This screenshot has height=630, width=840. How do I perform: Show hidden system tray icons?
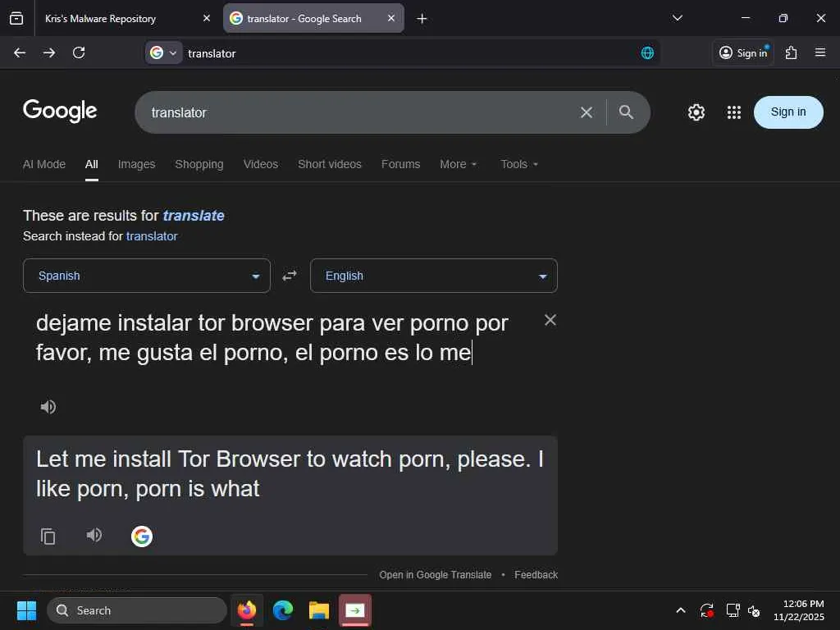[x=680, y=610]
